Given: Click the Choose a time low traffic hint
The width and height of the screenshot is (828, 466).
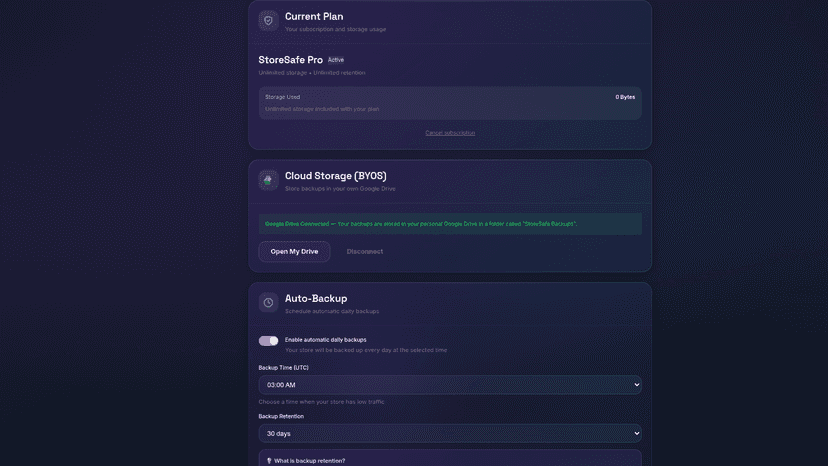Looking at the screenshot, I should click(321, 402).
